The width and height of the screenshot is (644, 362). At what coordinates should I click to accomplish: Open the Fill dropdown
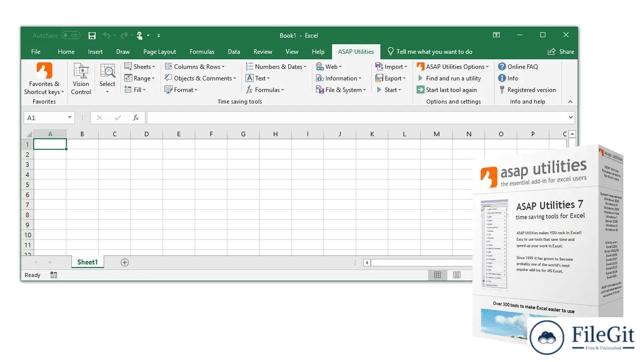(x=135, y=90)
